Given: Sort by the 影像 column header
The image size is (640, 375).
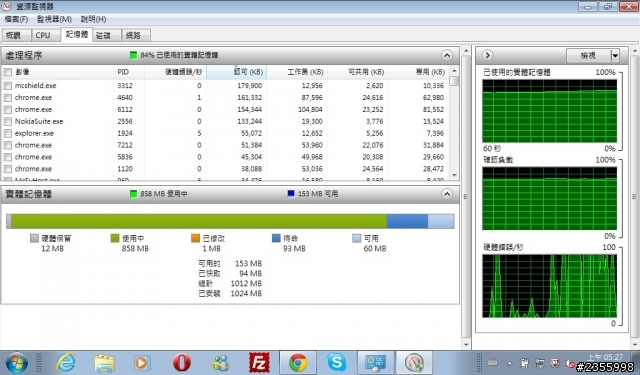Looking at the screenshot, I should click(x=63, y=72).
